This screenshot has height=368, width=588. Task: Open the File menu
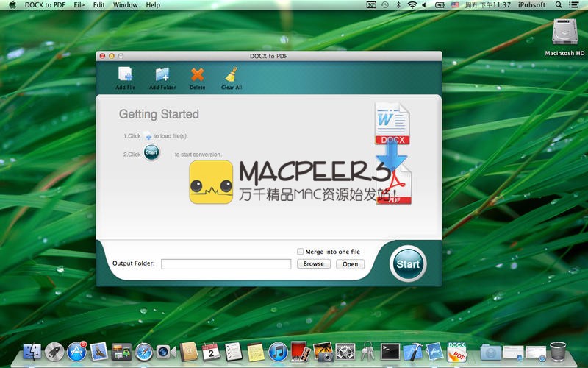pyautogui.click(x=79, y=4)
